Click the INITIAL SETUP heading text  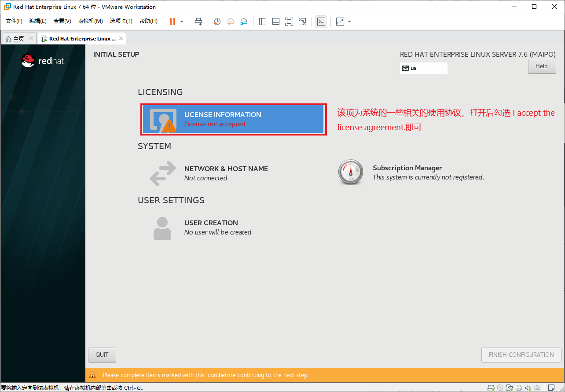coord(116,55)
